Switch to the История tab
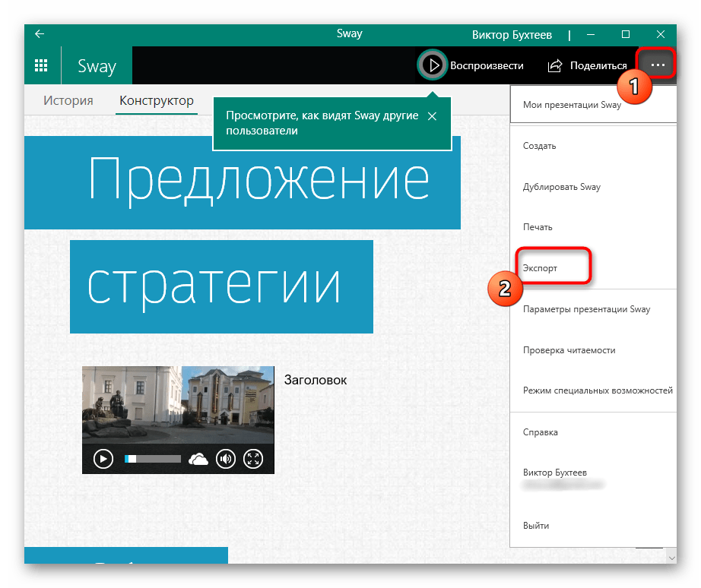Viewport: 701px width, 588px height. [68, 100]
